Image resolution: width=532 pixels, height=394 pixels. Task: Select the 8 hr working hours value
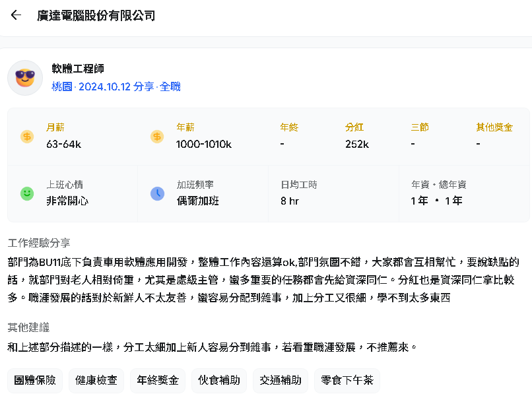(289, 201)
